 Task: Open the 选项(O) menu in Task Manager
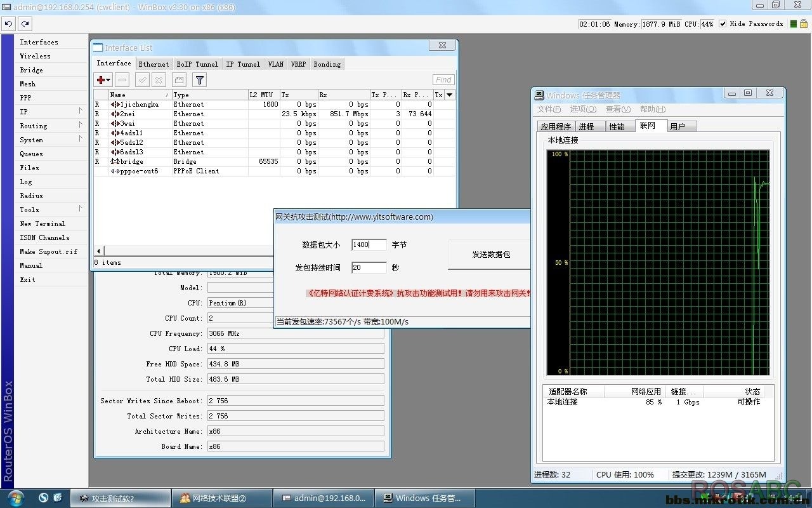point(583,109)
